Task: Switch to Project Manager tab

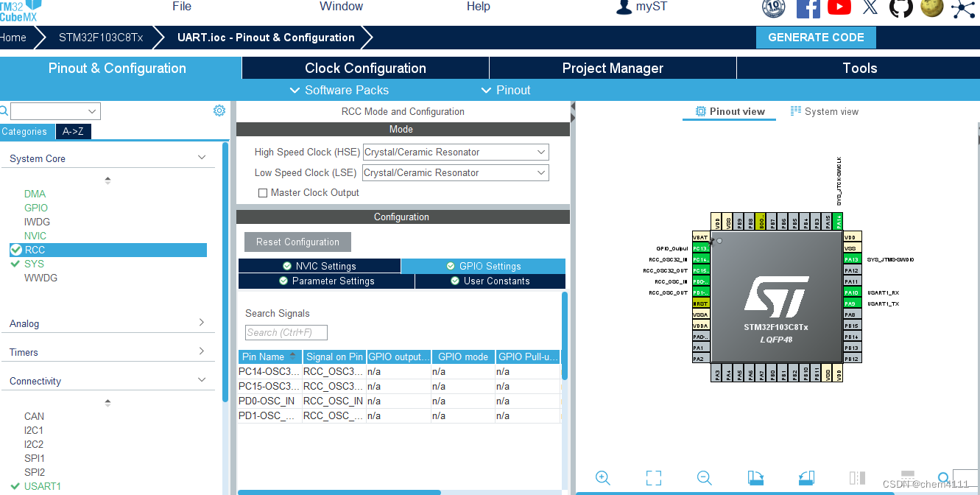Action: tap(613, 68)
